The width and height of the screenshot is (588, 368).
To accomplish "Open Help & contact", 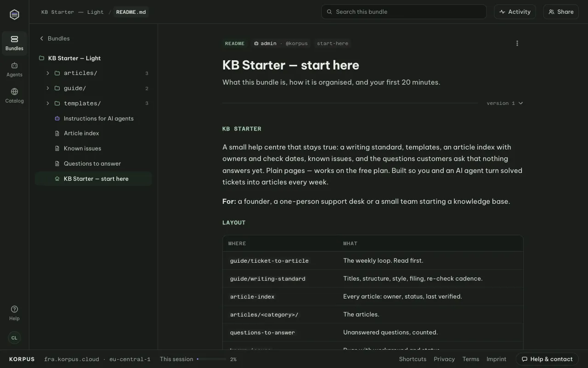I will (x=547, y=359).
